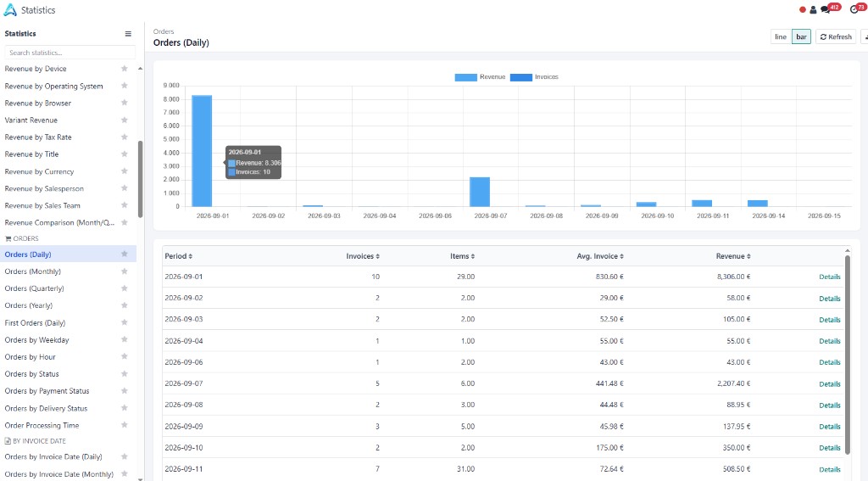Viewport: 868px width, 481px height.
Task: Click the search statistics input field
Action: point(70,53)
